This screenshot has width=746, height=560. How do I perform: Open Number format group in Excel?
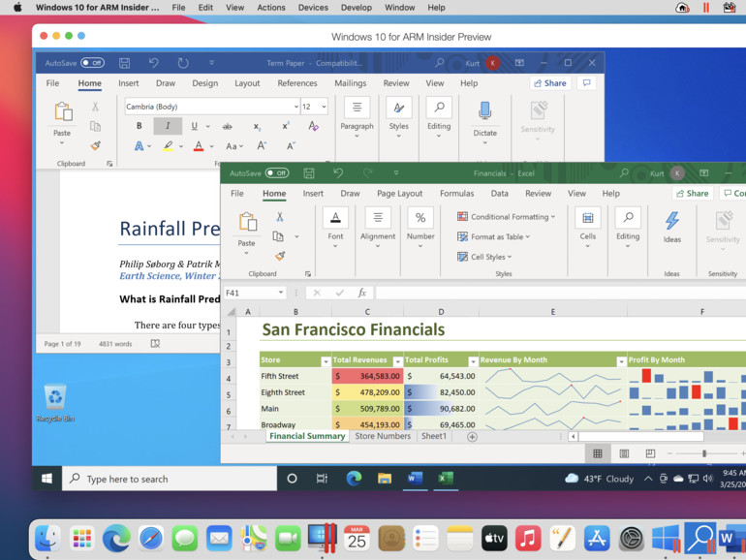(420, 228)
